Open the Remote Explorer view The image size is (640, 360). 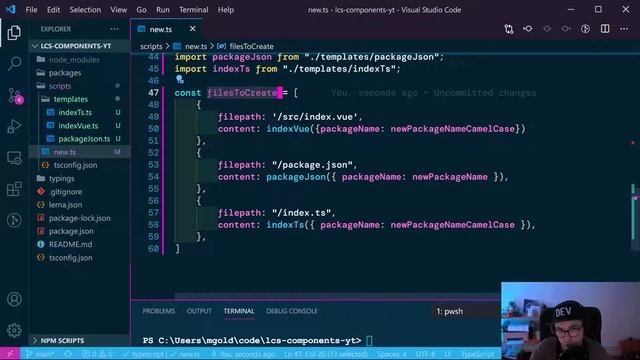[14, 158]
